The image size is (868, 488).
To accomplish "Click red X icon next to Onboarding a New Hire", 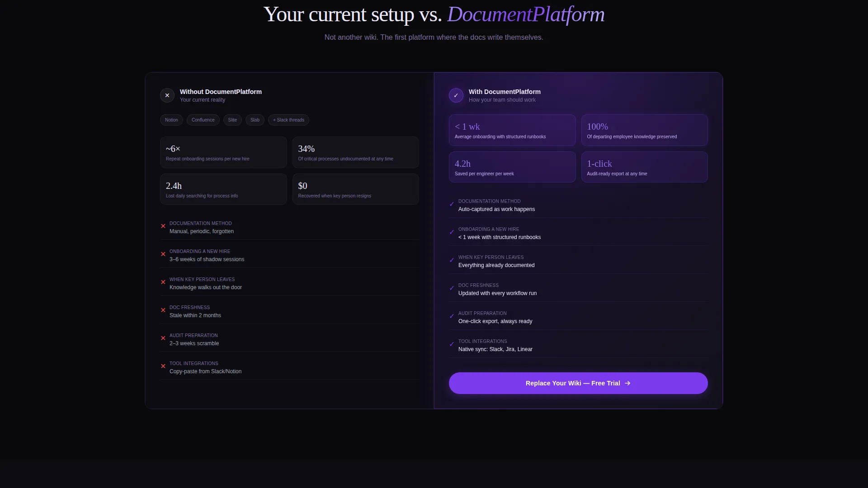I will coord(163,254).
